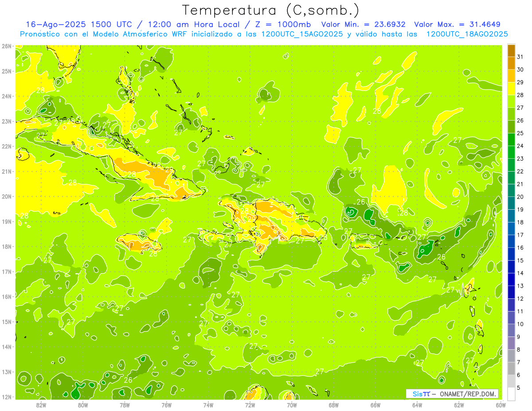Click the 68W longitude label
The height and width of the screenshot is (411, 532).
point(334,405)
